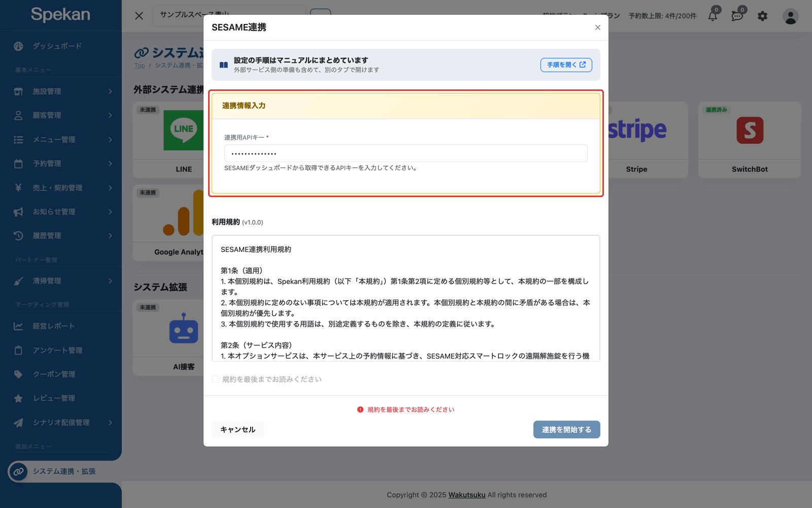Expand the 売上・契約管理 chevron
The width and height of the screenshot is (812, 508).
tap(110, 188)
